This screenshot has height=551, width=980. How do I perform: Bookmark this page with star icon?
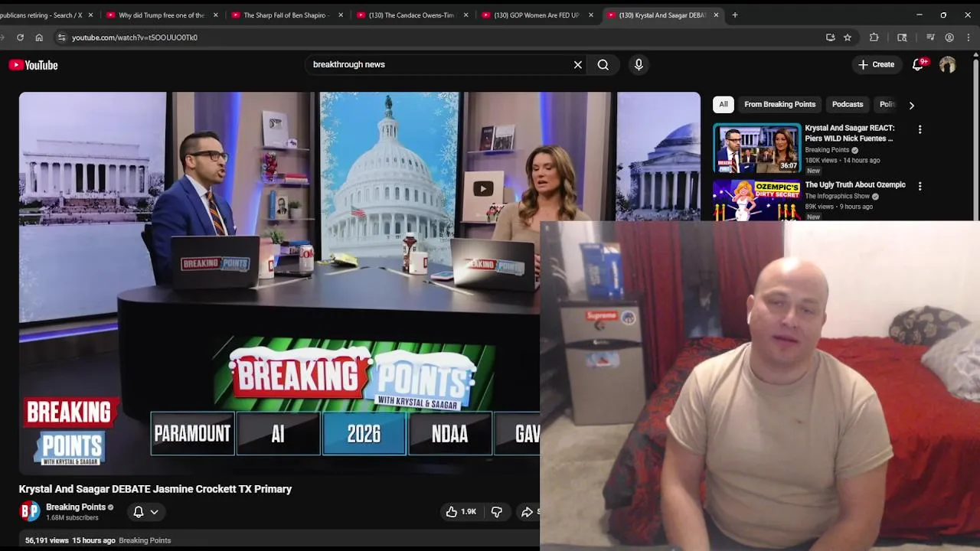point(848,37)
